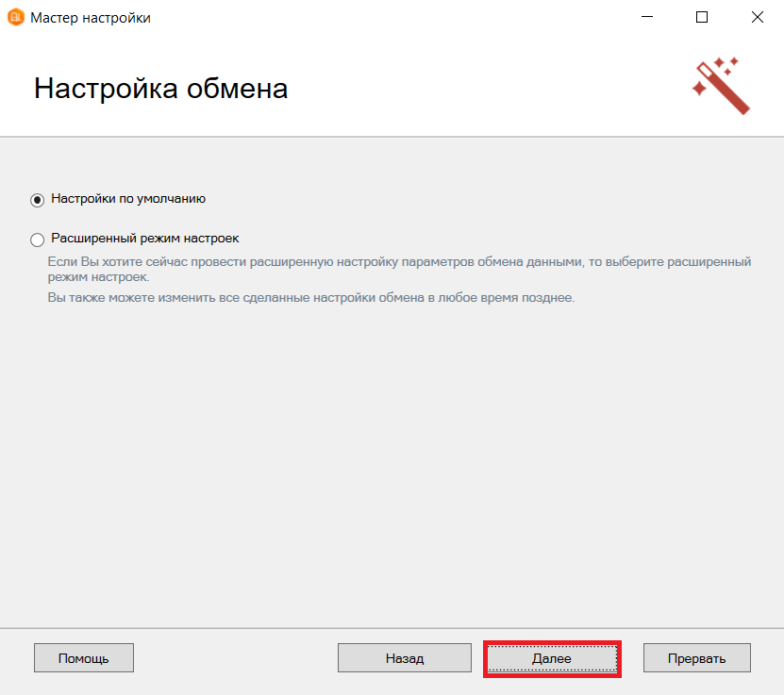
Task: Minimize the Мастер настройки window
Action: (x=647, y=17)
